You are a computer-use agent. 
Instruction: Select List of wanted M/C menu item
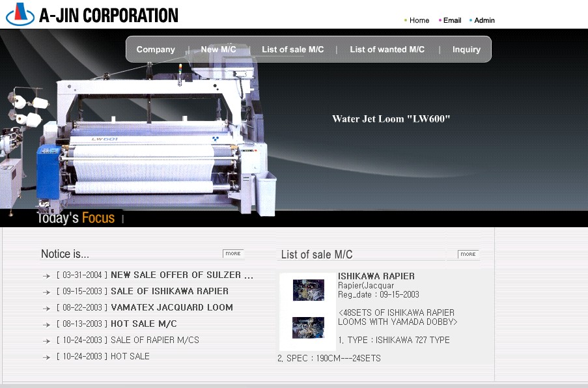[x=387, y=49]
